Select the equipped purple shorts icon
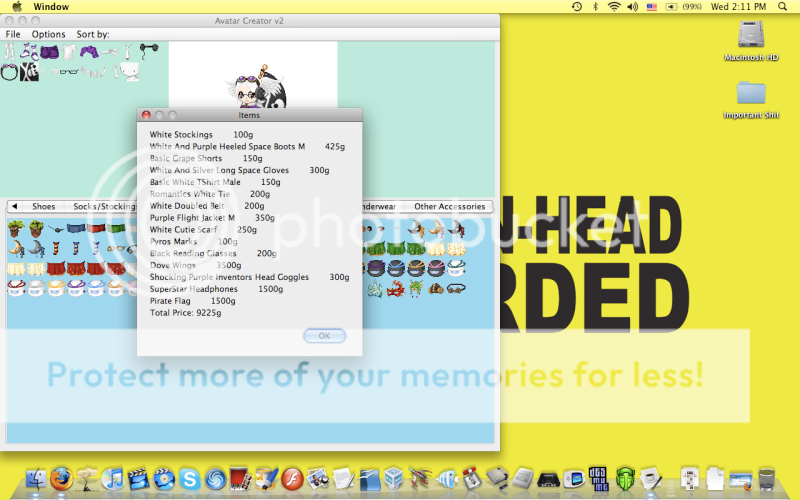Screen dimensions: 800x500 pyautogui.click(x=48, y=51)
